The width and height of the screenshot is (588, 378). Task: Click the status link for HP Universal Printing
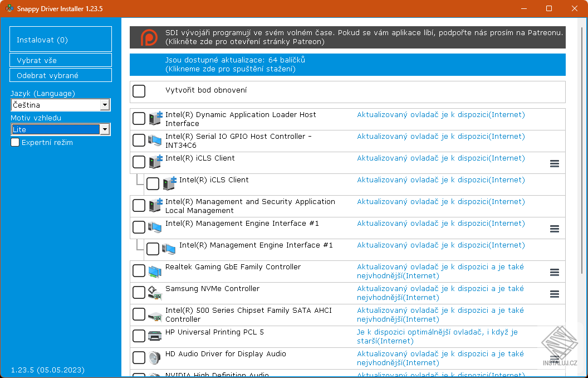click(x=437, y=336)
